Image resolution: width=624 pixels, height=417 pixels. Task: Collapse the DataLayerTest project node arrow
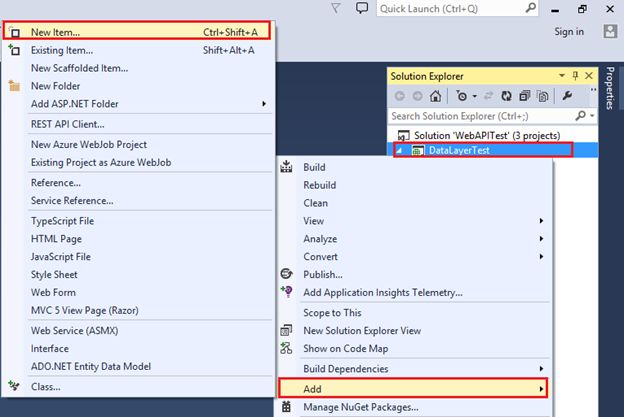(399, 150)
